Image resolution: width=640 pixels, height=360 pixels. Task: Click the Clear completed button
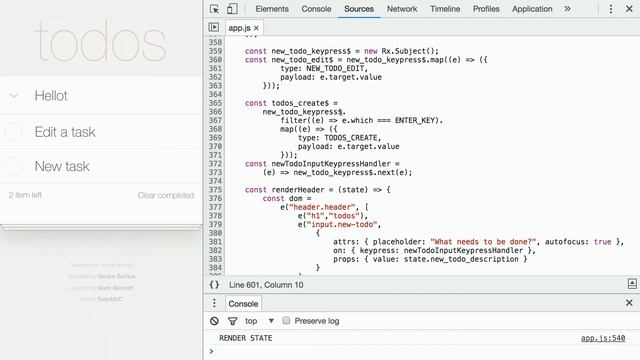tap(166, 195)
